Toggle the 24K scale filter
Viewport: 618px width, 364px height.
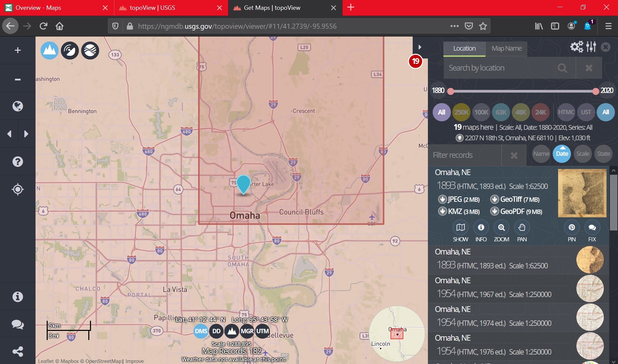[541, 112]
